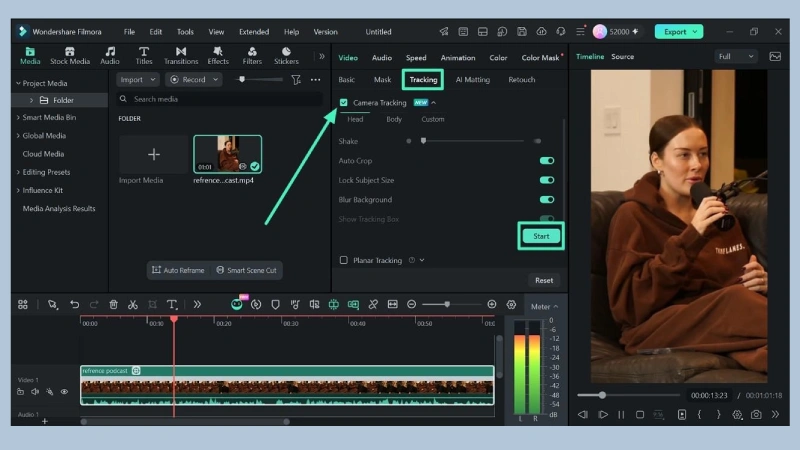This screenshot has height=450, width=800.
Task: Enable the Planar Tracking checkbox
Action: tap(343, 260)
